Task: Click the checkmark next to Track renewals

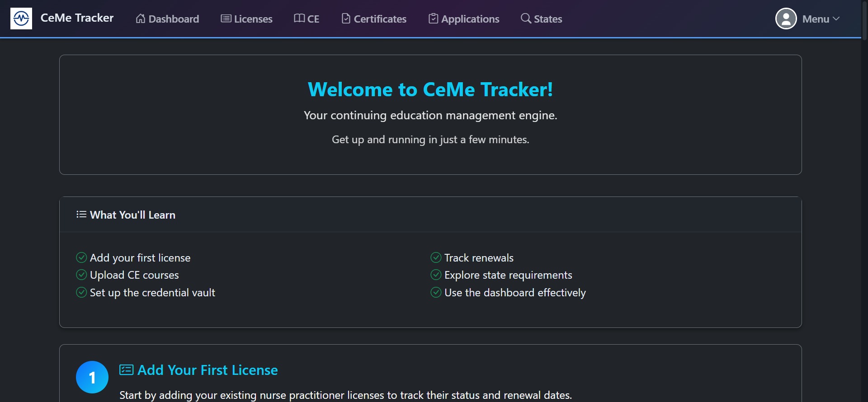Action: [x=436, y=257]
